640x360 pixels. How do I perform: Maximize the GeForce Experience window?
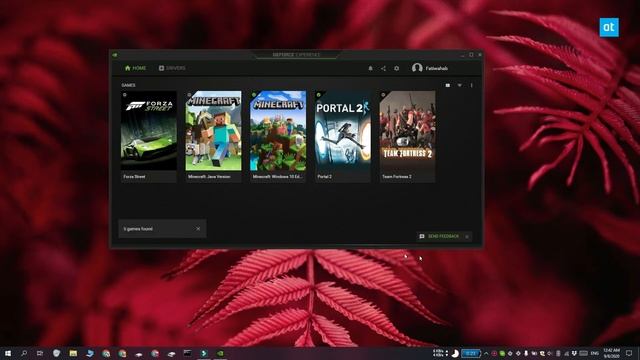(471, 55)
